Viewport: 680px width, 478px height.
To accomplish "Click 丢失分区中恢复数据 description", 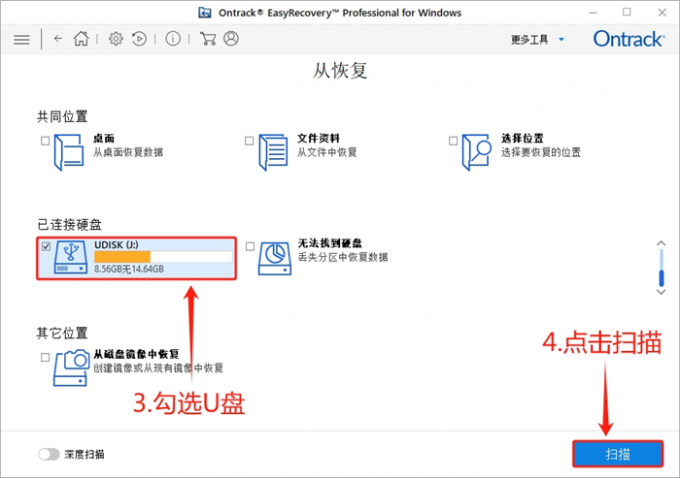I will click(343, 257).
